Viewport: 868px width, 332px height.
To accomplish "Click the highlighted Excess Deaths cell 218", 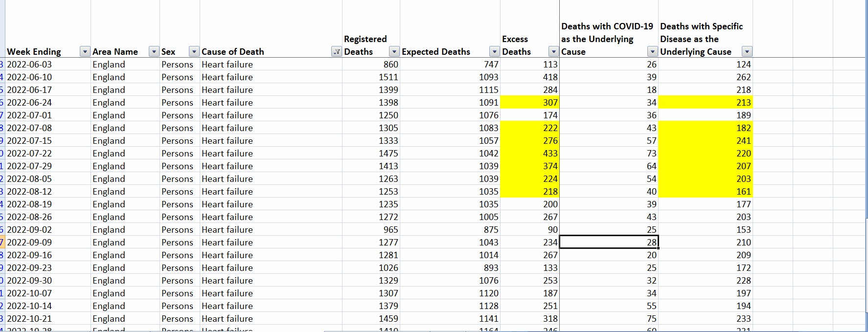I will [x=530, y=191].
